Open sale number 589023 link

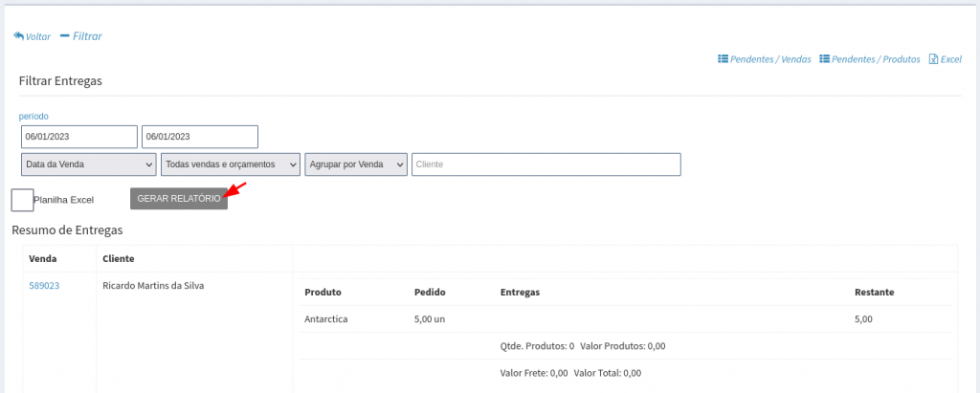[x=44, y=285]
